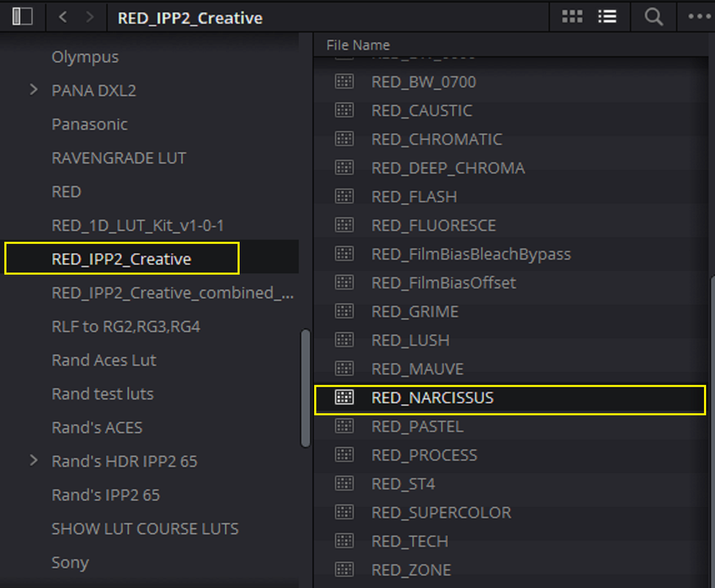The width and height of the screenshot is (715, 588).
Task: Click the RED_DEEP_CHROMA LUT icon
Action: (x=344, y=168)
